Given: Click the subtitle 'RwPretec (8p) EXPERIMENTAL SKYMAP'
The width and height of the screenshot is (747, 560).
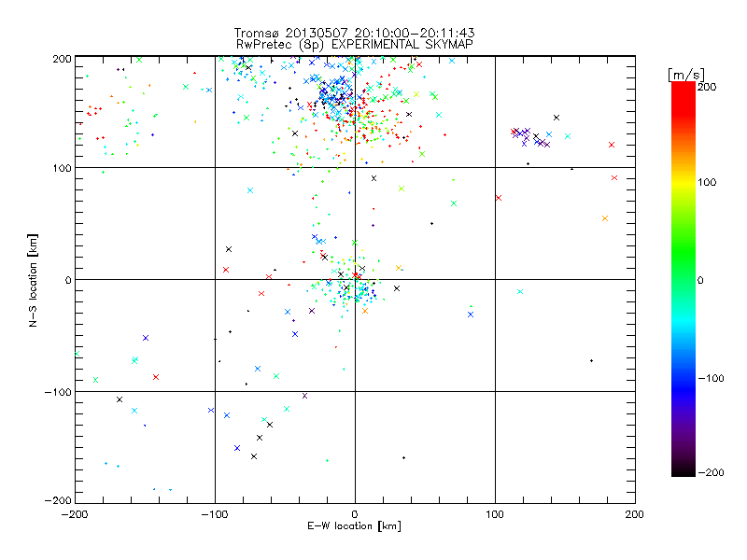Looking at the screenshot, I should point(355,45).
